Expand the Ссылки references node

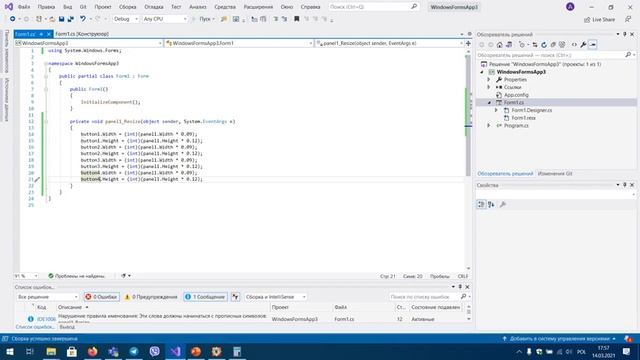[489, 87]
